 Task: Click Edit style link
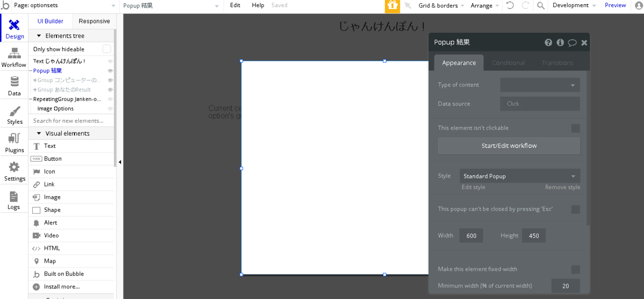[x=473, y=188]
